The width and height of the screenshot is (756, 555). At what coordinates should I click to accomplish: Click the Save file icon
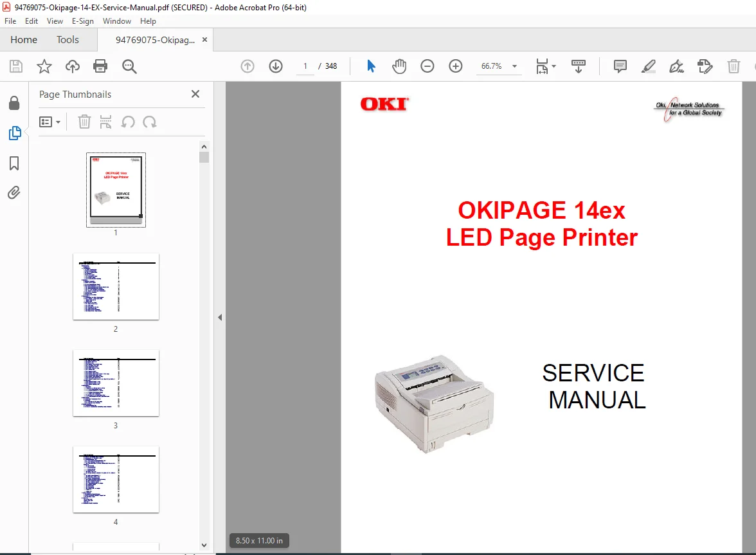(16, 66)
